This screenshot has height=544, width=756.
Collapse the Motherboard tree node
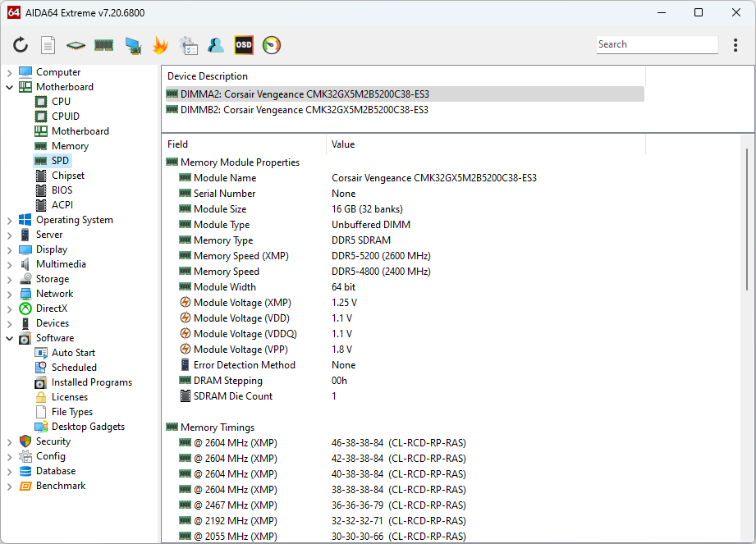pyautogui.click(x=9, y=87)
